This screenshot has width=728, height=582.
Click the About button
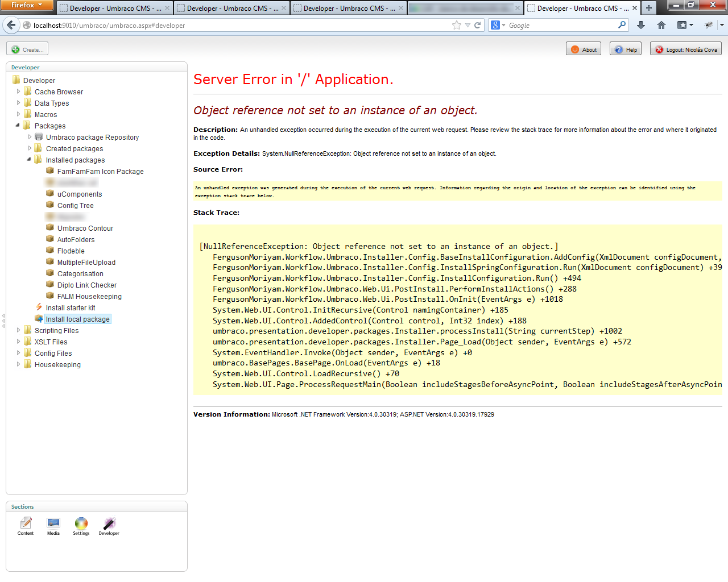584,49
